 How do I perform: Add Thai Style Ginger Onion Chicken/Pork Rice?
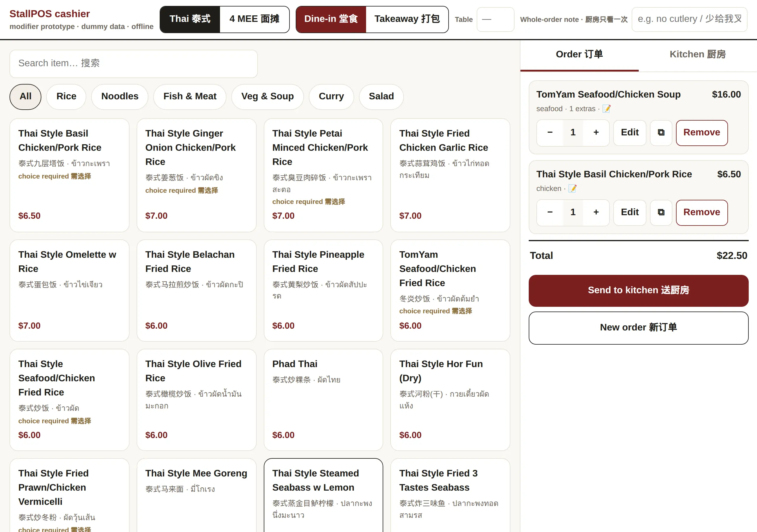point(197,175)
